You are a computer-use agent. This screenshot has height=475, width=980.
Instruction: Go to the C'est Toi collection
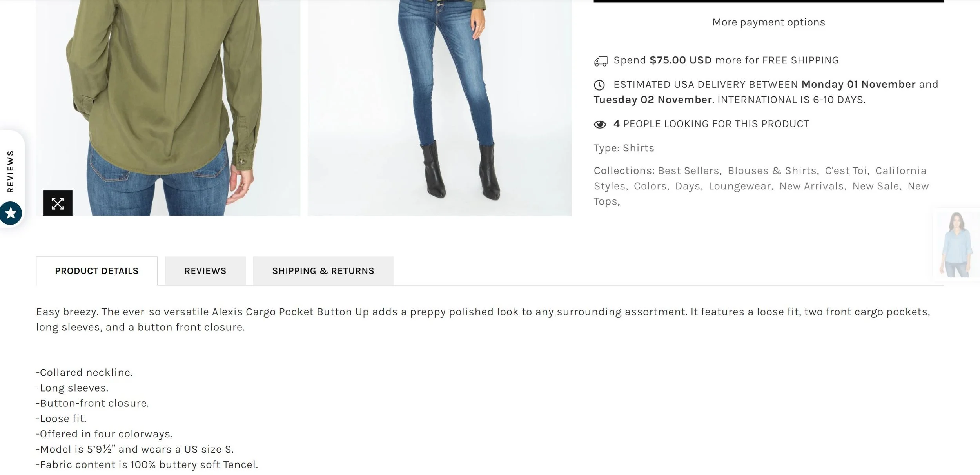[x=846, y=170]
